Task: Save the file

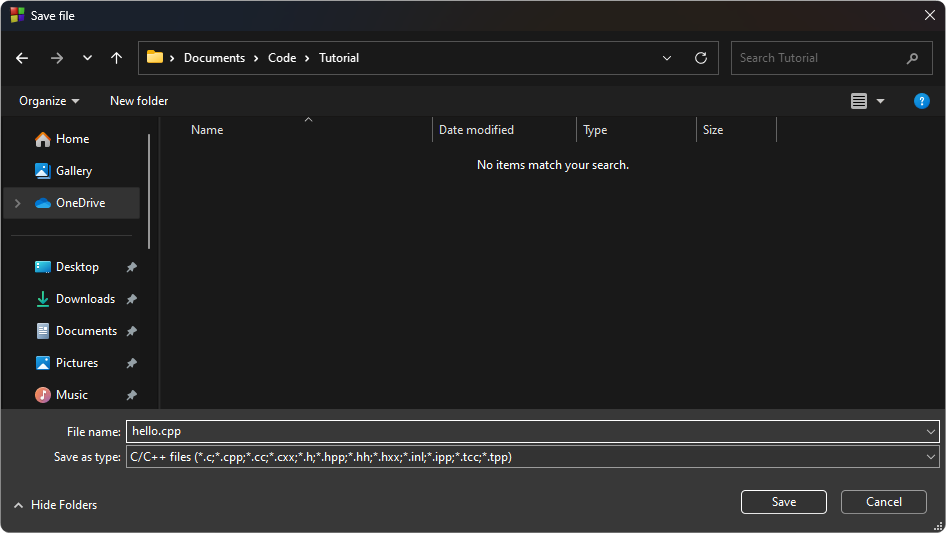Action: coord(784,502)
